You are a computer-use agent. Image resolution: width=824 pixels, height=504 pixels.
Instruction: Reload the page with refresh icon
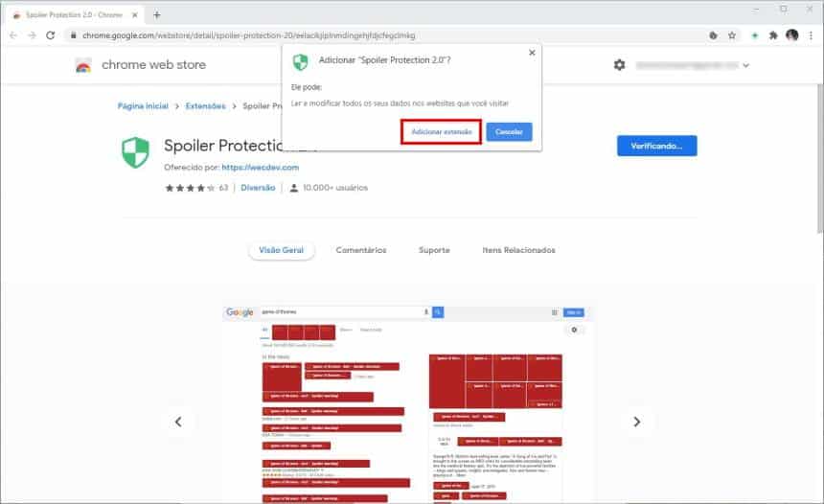point(51,35)
